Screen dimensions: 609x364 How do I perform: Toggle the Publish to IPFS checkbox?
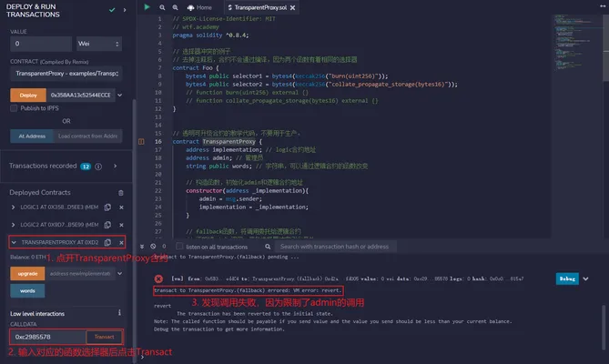click(x=14, y=108)
